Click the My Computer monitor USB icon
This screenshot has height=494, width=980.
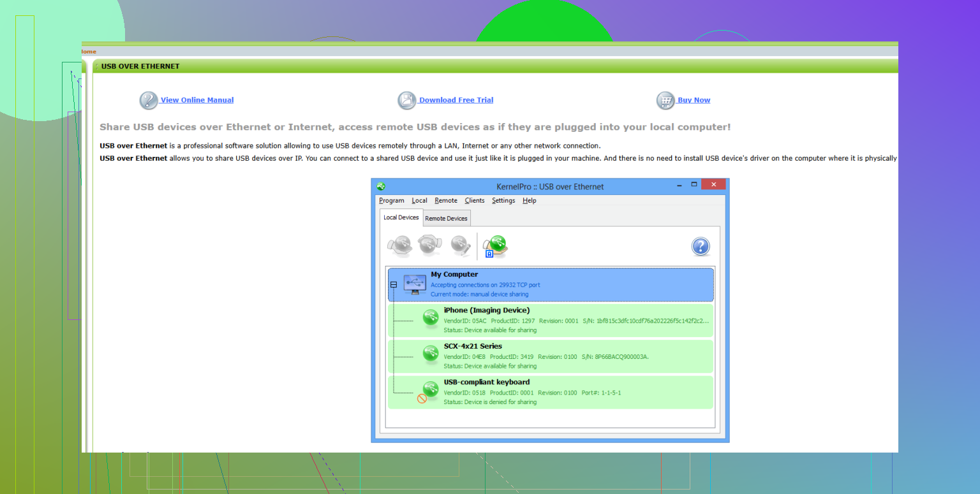pyautogui.click(x=415, y=284)
